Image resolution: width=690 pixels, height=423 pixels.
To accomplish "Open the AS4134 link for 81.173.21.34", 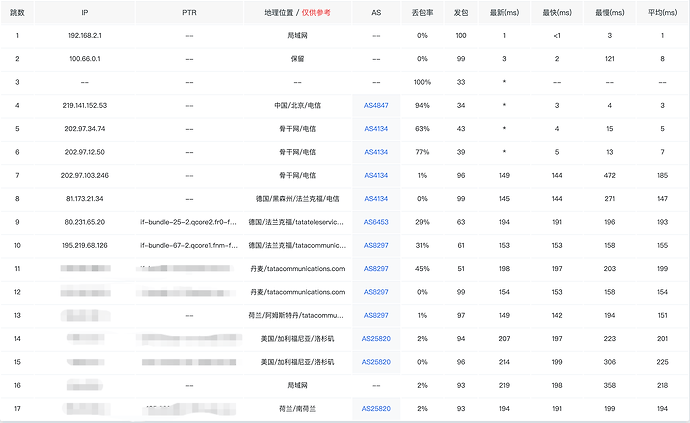I will click(x=376, y=199).
